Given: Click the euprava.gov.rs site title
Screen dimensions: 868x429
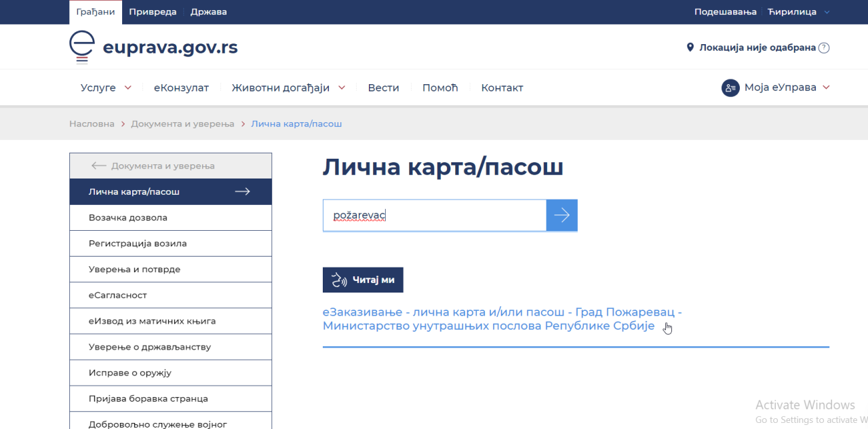Looking at the screenshot, I should tap(170, 48).
